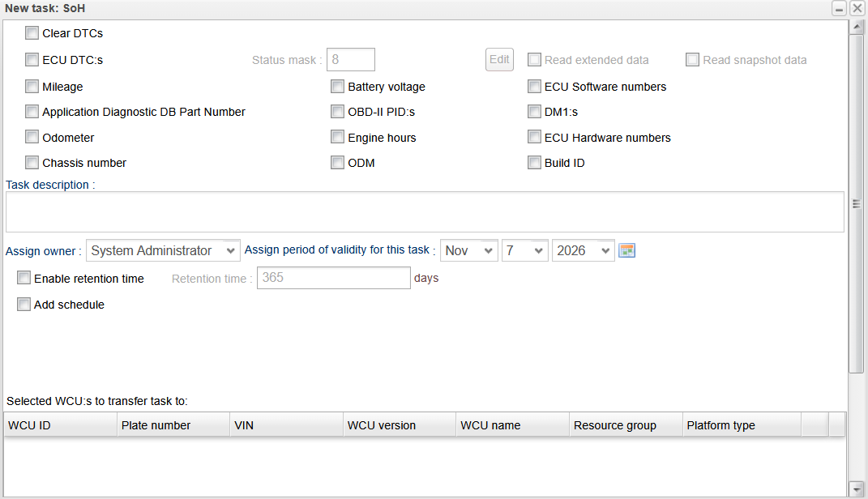Click in the Task description text area
868x499 pixels.
click(424, 212)
